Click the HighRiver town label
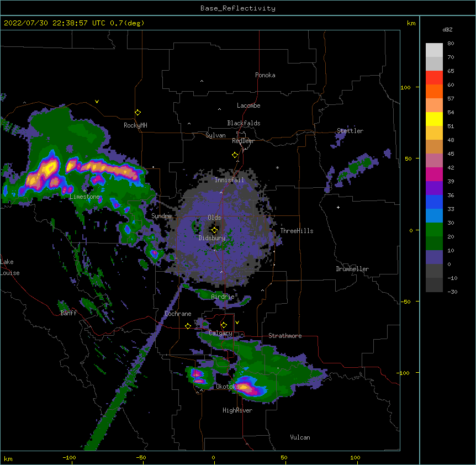The image size is (476, 465). tap(237, 410)
